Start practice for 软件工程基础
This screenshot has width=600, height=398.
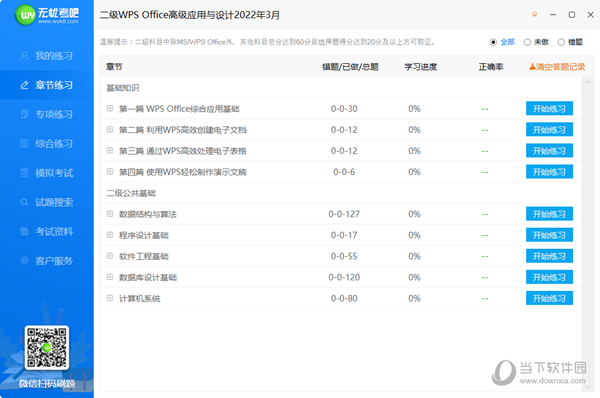[x=549, y=256]
